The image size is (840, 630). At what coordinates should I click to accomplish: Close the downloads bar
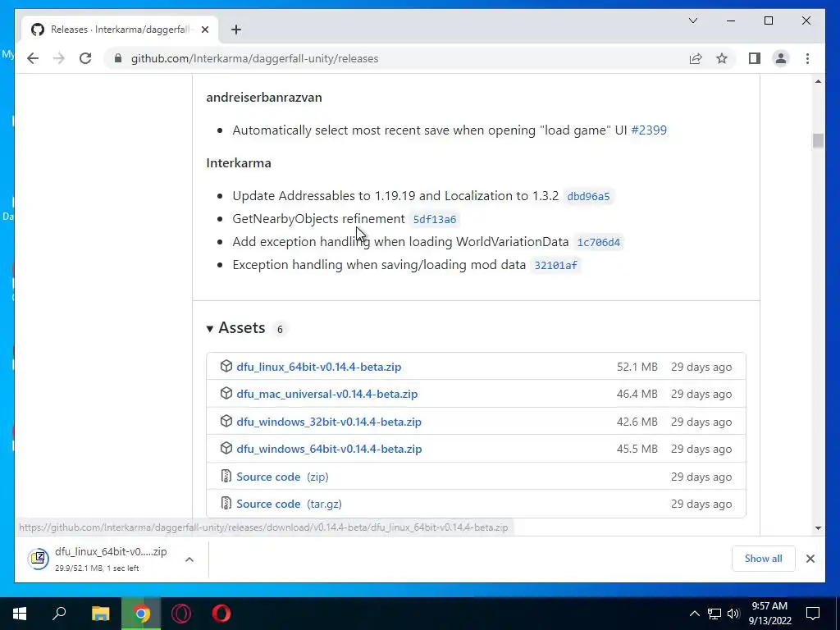810,559
